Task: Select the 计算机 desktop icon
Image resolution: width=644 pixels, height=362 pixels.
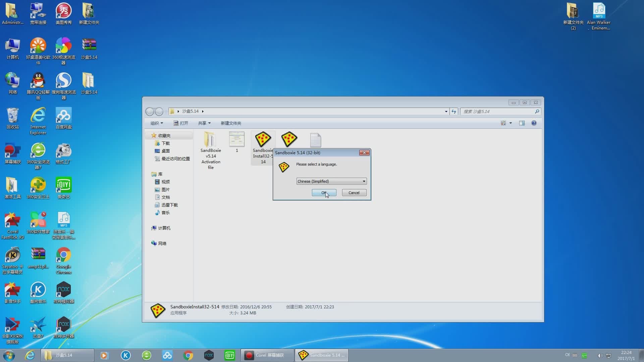Action: point(13,49)
